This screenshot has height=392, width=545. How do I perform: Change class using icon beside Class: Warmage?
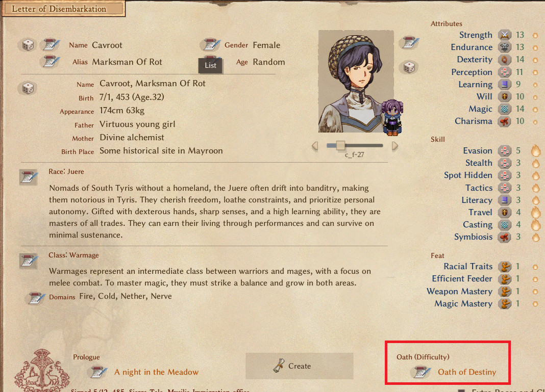(29, 260)
